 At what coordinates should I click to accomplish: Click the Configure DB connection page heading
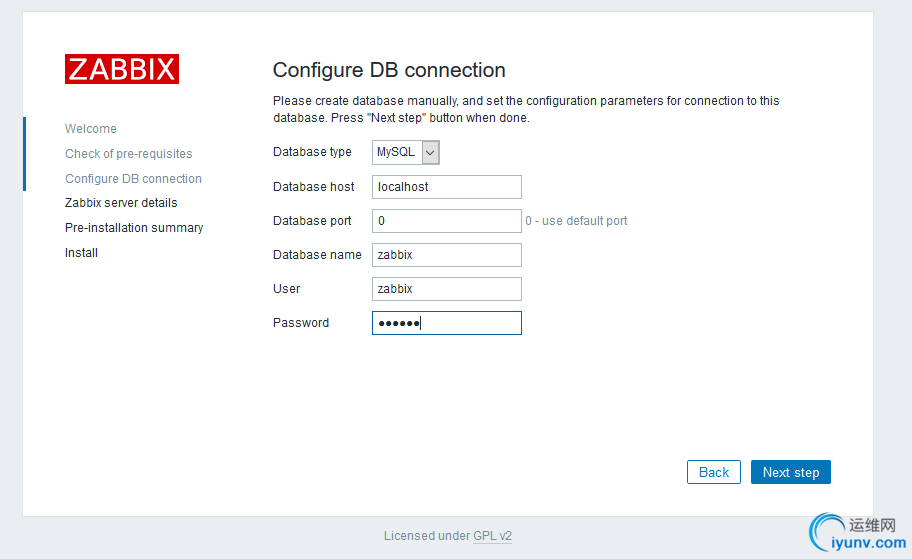click(389, 70)
